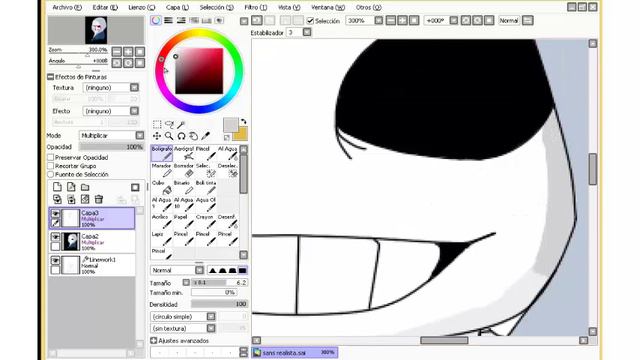Select the Cubo bucket tool
The width and height of the screenshot is (640, 360).
pos(162,187)
